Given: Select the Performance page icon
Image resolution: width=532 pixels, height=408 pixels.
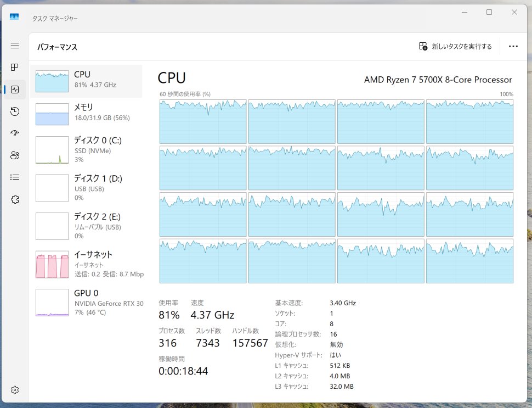Looking at the screenshot, I should [15, 90].
